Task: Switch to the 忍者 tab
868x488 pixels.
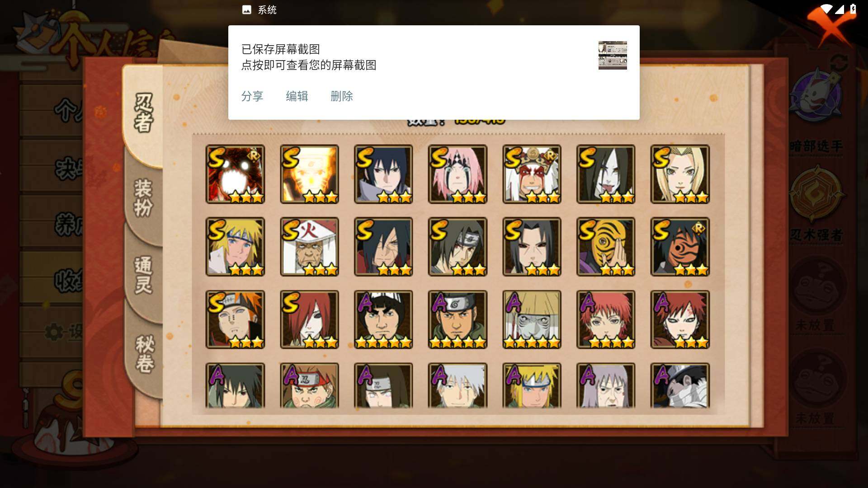Action: (x=144, y=113)
